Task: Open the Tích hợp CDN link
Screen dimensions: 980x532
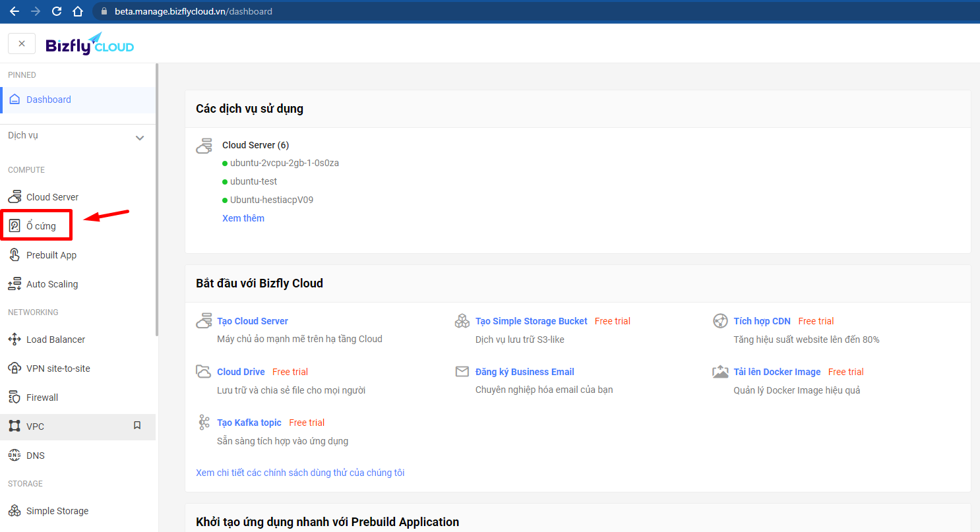Action: coord(762,321)
